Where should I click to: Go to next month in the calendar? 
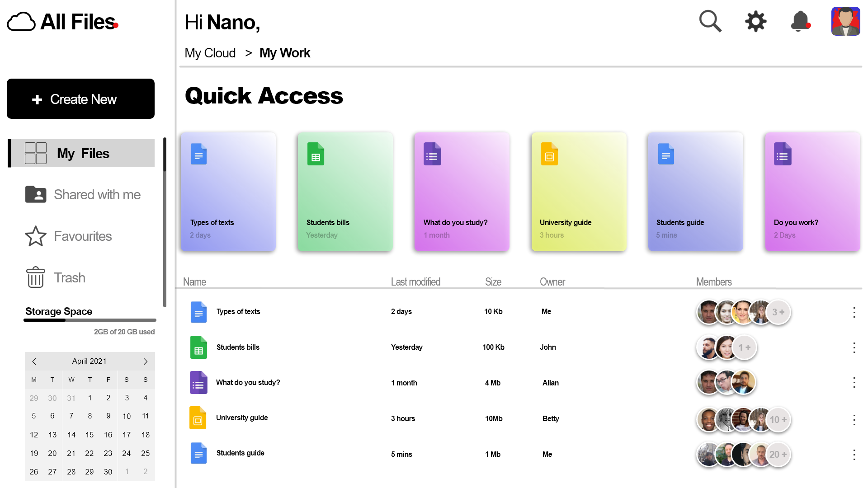coord(145,361)
